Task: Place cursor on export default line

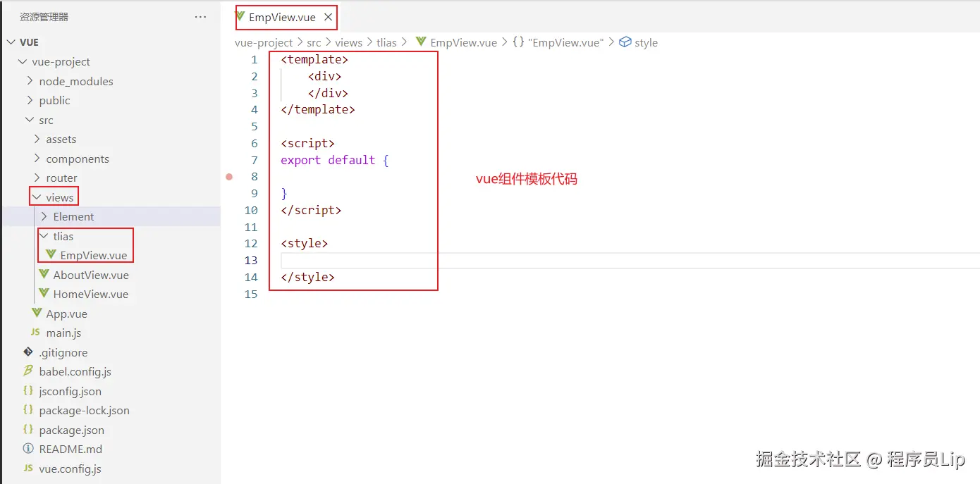Action: coord(335,160)
